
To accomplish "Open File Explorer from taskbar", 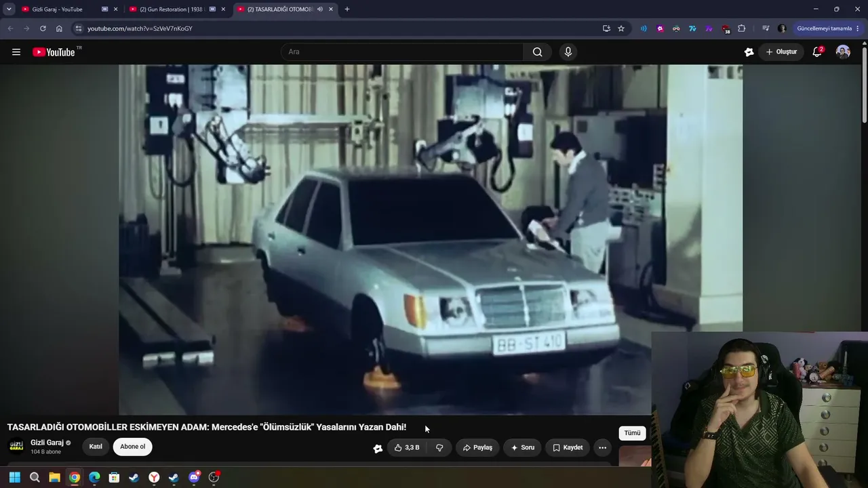I will pyautogui.click(x=54, y=477).
